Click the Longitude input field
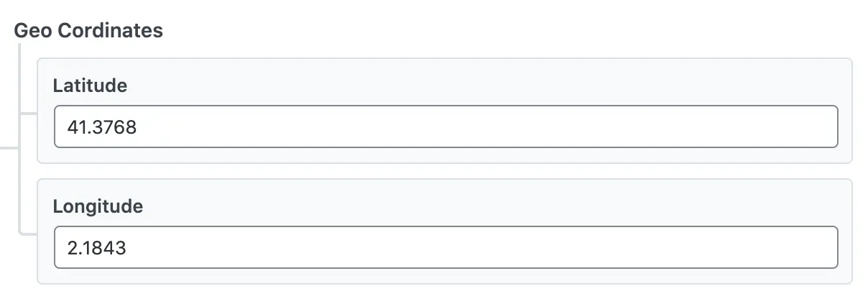 point(445,248)
